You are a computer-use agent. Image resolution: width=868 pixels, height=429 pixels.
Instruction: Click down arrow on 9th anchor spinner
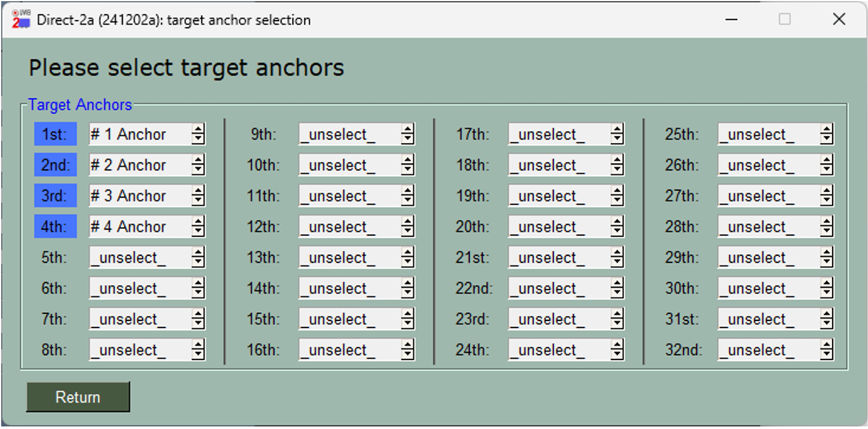[408, 139]
